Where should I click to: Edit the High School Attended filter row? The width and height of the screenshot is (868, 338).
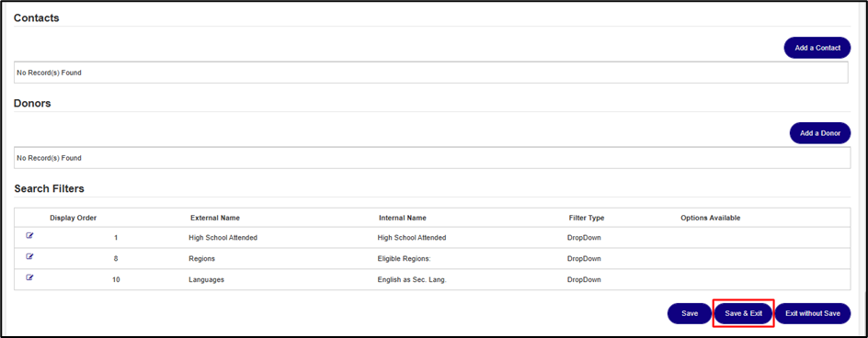click(30, 235)
